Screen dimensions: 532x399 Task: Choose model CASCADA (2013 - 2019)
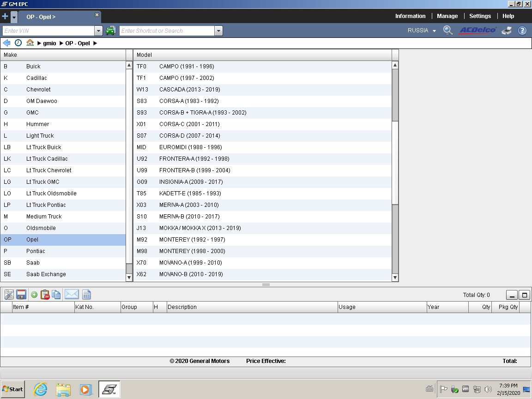(x=263, y=90)
